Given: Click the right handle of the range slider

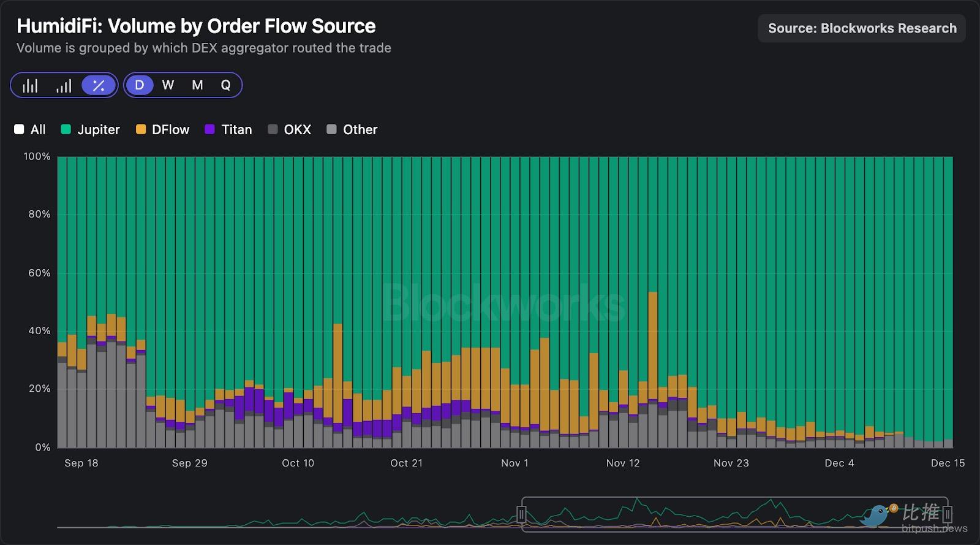Looking at the screenshot, I should [x=947, y=514].
